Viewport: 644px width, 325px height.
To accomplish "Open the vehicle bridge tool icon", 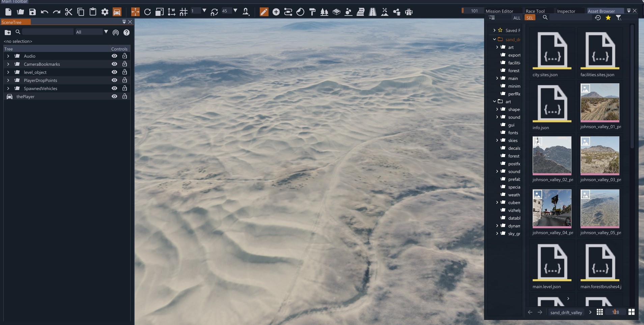I will point(409,12).
